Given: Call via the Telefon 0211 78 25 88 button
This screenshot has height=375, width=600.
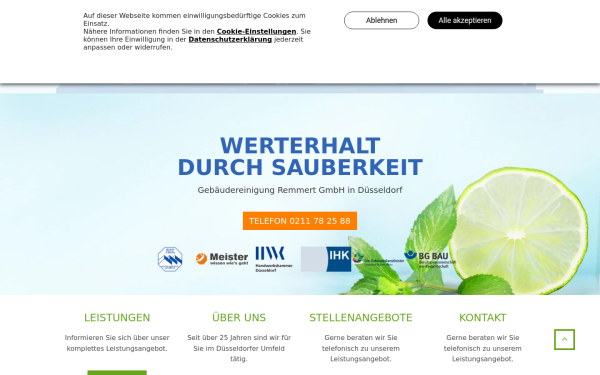Looking at the screenshot, I should pos(300,221).
